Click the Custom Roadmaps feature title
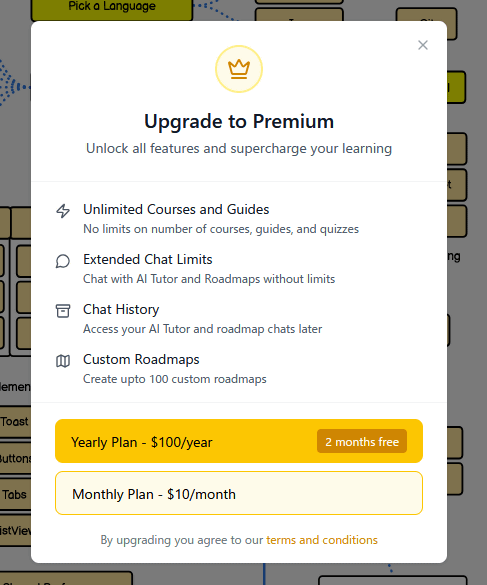This screenshot has height=585, width=487. coord(141,359)
